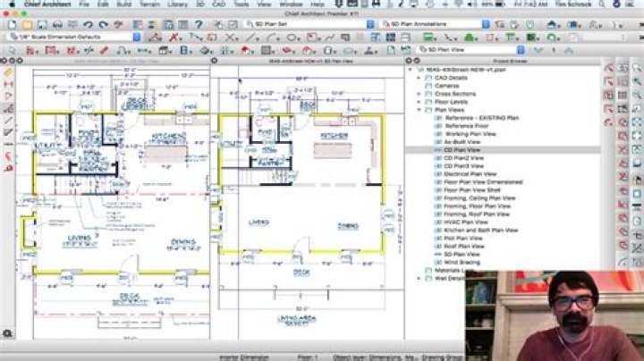Viewport: 644px width, 361px height.
Task: Click the New Plan file icon
Action: click(x=12, y=25)
